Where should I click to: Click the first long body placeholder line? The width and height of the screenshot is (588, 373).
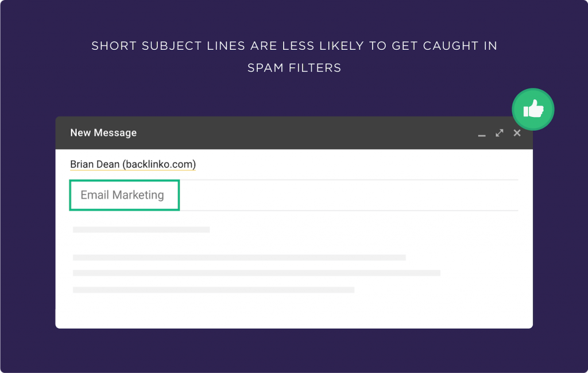click(x=239, y=258)
